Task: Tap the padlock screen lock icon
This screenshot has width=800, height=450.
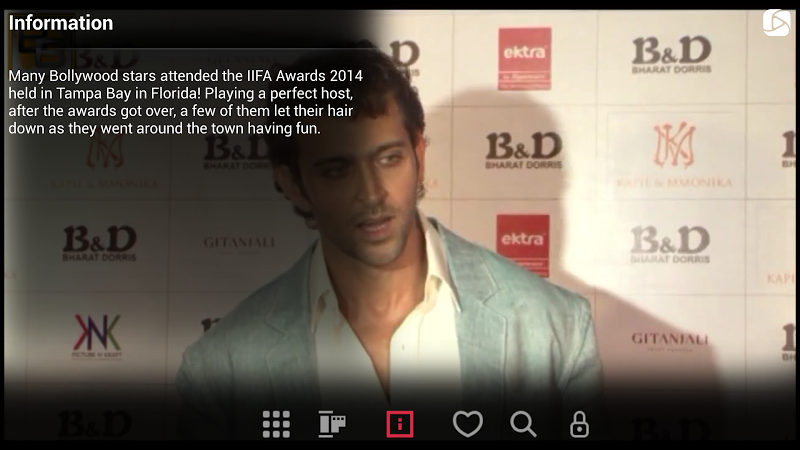Action: [x=579, y=424]
